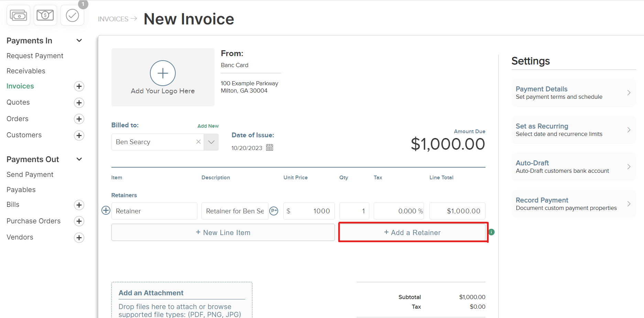This screenshot has height=318, width=644.
Task: Navigate to Receivables in the sidebar
Action: click(x=26, y=71)
